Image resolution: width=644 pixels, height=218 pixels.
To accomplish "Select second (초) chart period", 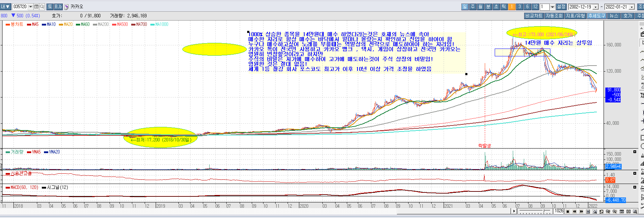I will pyautogui.click(x=496, y=7).
